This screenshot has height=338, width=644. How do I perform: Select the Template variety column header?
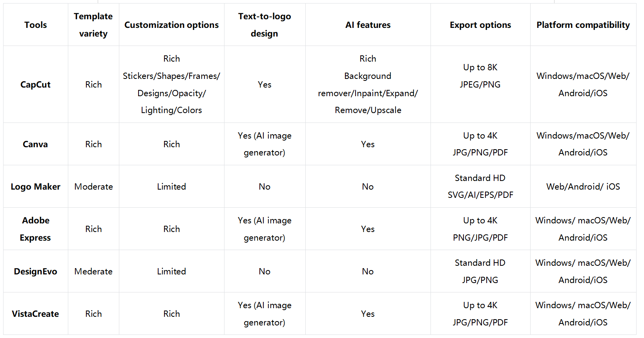(93, 25)
